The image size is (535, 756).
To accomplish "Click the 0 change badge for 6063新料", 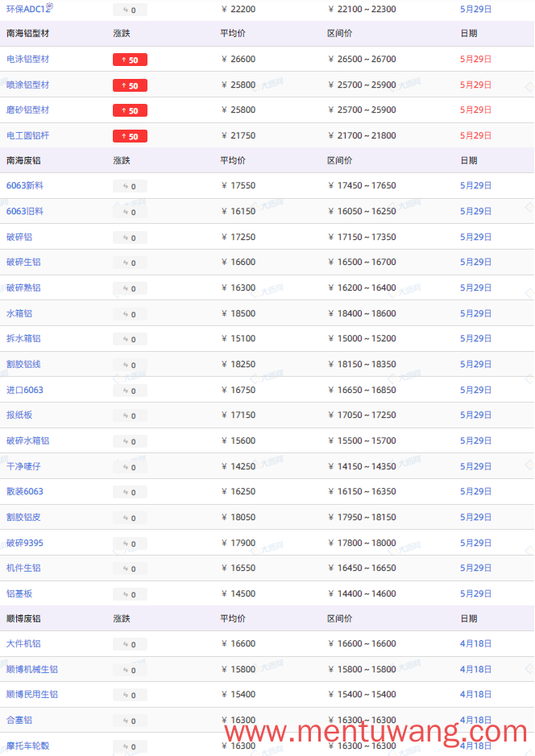I will (x=130, y=187).
